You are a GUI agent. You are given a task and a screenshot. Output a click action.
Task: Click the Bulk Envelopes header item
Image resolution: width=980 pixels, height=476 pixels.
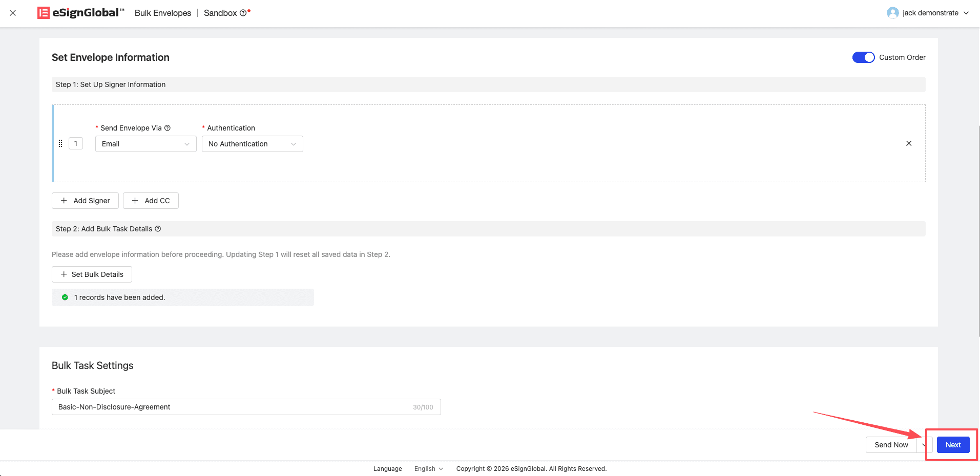click(x=163, y=13)
